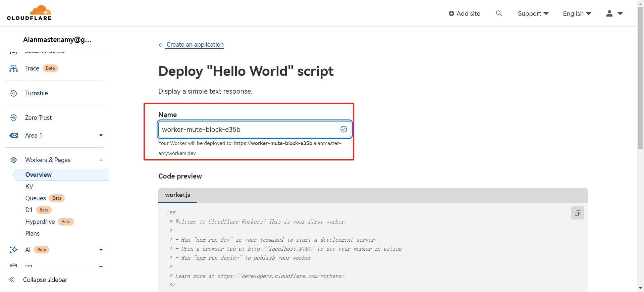Open the English language dropdown

pyautogui.click(x=577, y=13)
